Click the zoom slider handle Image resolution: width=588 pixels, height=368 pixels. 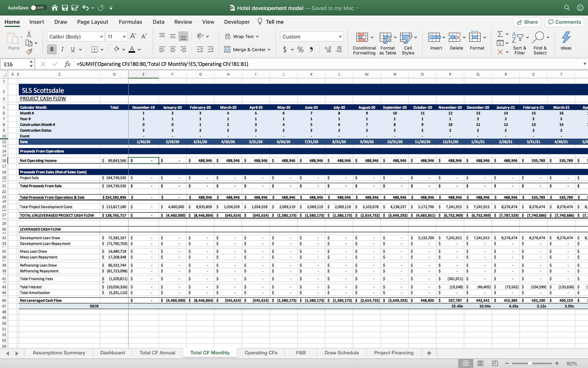click(x=530, y=363)
